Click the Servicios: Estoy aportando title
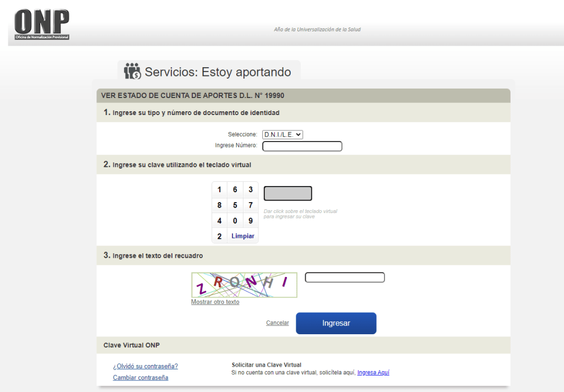 coord(218,72)
